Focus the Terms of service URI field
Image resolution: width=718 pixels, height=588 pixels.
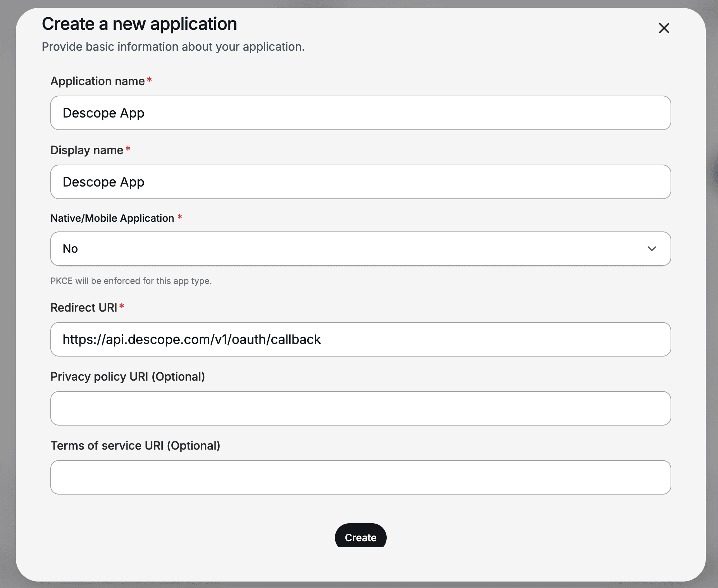coord(360,477)
